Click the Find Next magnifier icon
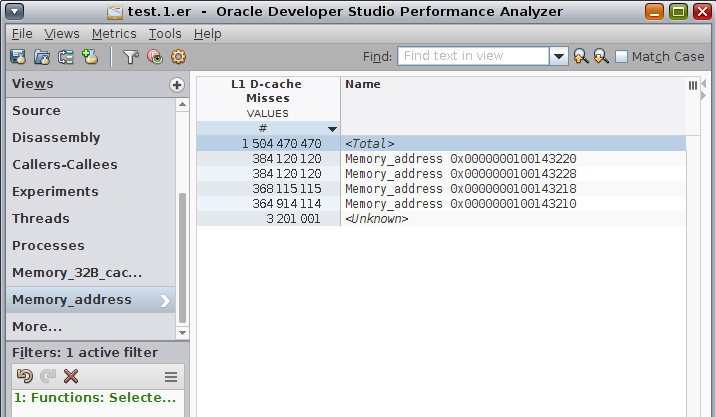The image size is (716, 417). [x=601, y=56]
